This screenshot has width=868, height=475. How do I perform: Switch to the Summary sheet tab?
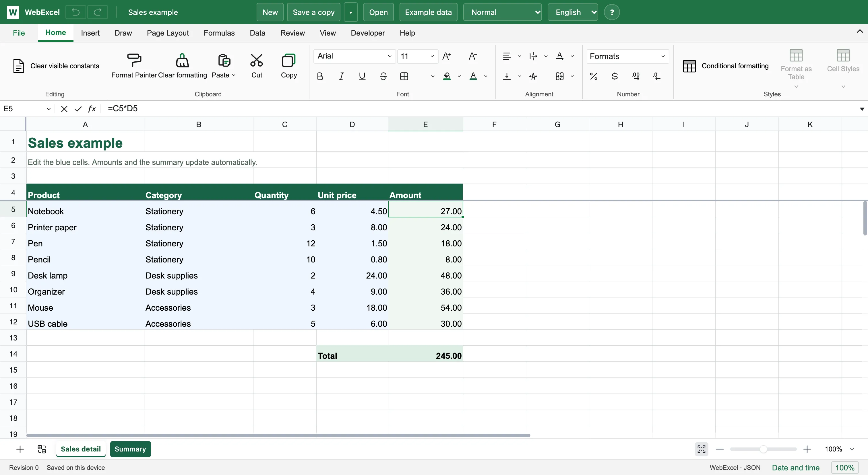[130, 449]
